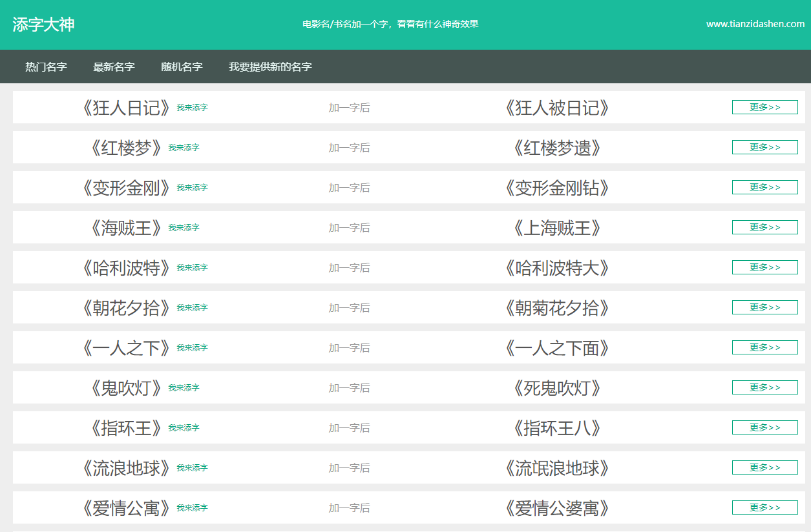Click the 添字大神 site logo

43,25
